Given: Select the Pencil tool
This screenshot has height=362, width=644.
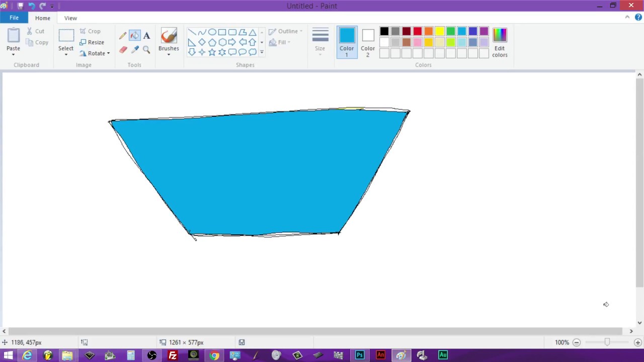Looking at the screenshot, I should (123, 35).
